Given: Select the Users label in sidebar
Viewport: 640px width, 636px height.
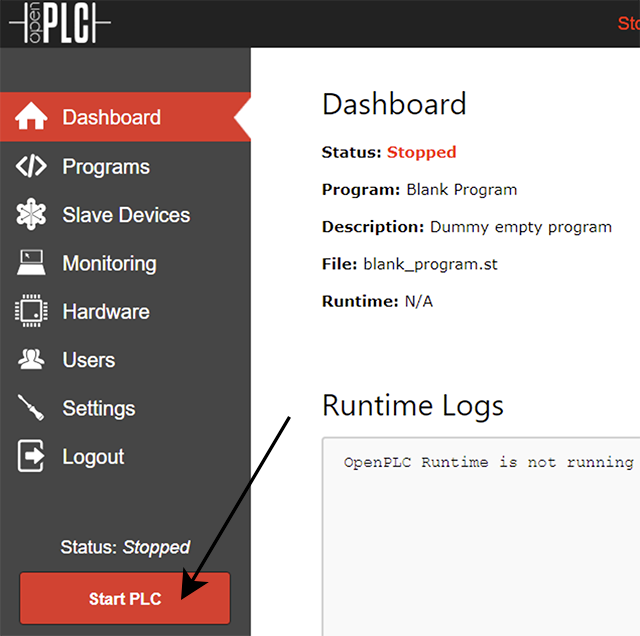Looking at the screenshot, I should pos(89,360).
